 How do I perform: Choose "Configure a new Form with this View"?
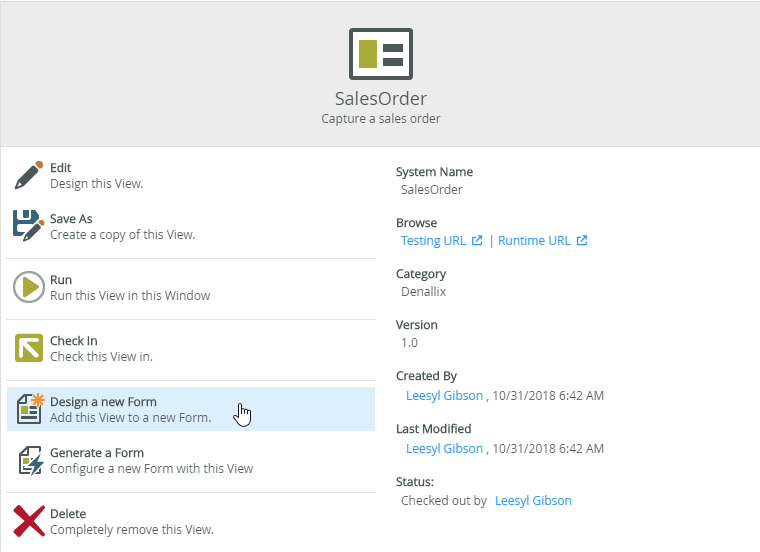click(x=151, y=468)
